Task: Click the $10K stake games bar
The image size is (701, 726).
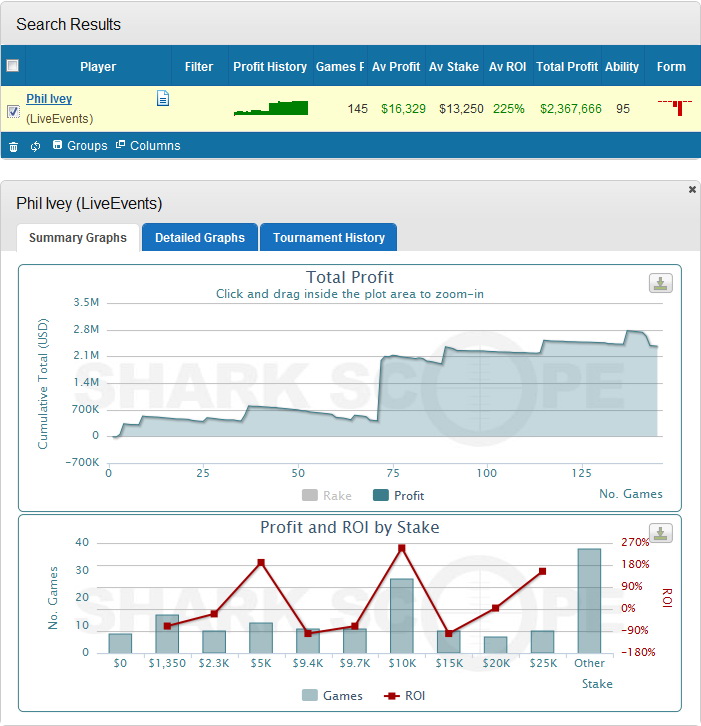Action: (x=401, y=615)
